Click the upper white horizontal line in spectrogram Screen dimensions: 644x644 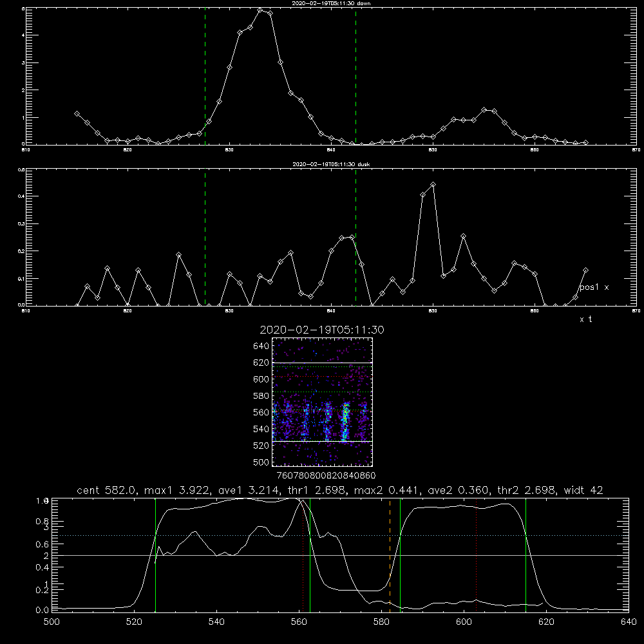322,363
